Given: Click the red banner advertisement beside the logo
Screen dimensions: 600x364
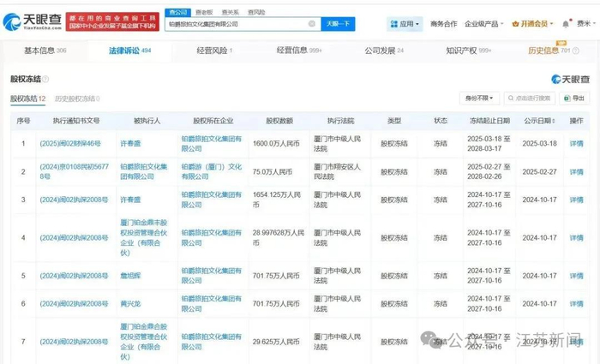Looking at the screenshot, I should 112,21.
